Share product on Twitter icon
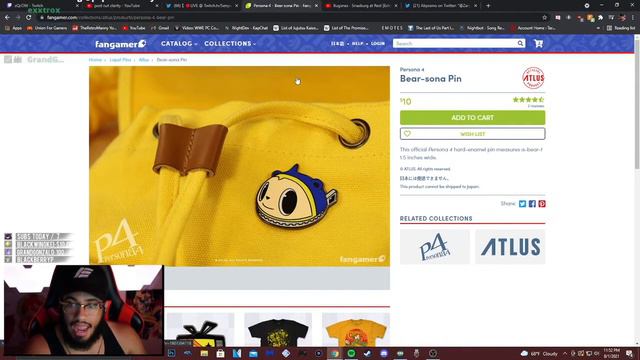The height and width of the screenshot is (360, 640). click(x=522, y=204)
